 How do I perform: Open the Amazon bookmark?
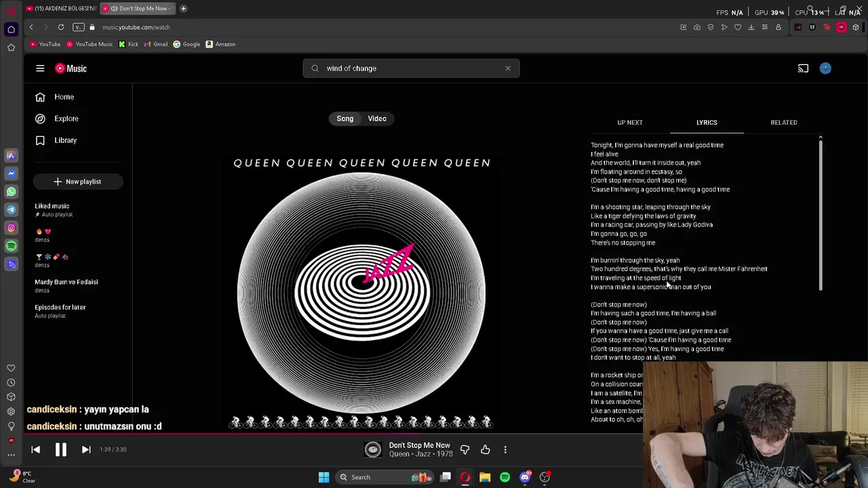220,44
